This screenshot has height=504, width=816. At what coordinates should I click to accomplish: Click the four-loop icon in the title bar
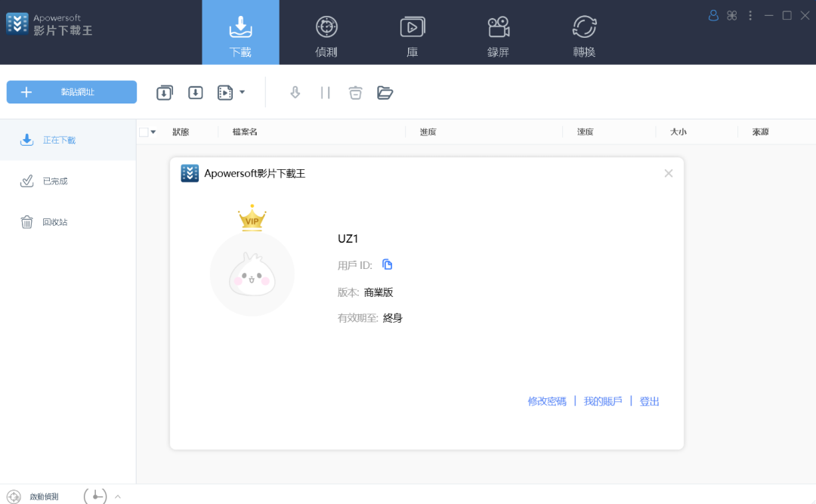731,16
